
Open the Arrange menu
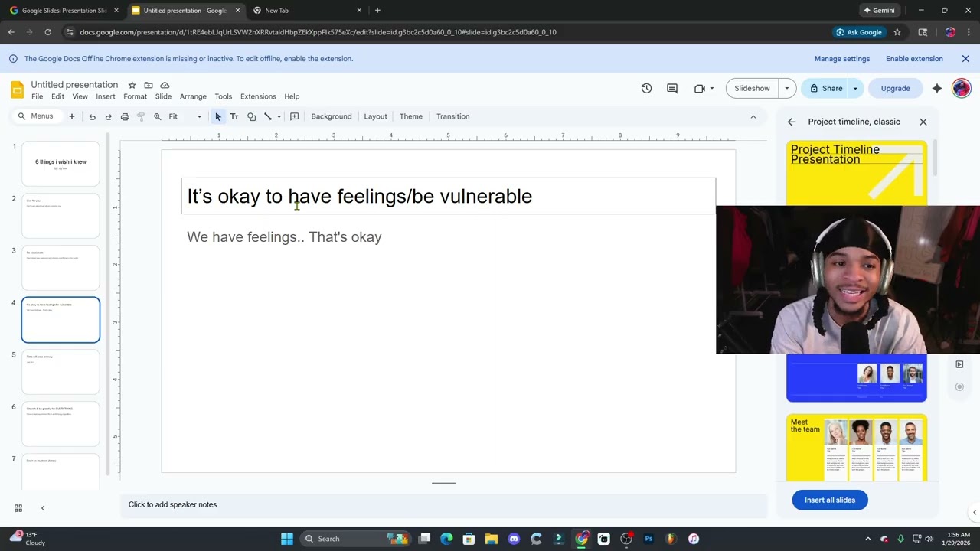pos(193,96)
